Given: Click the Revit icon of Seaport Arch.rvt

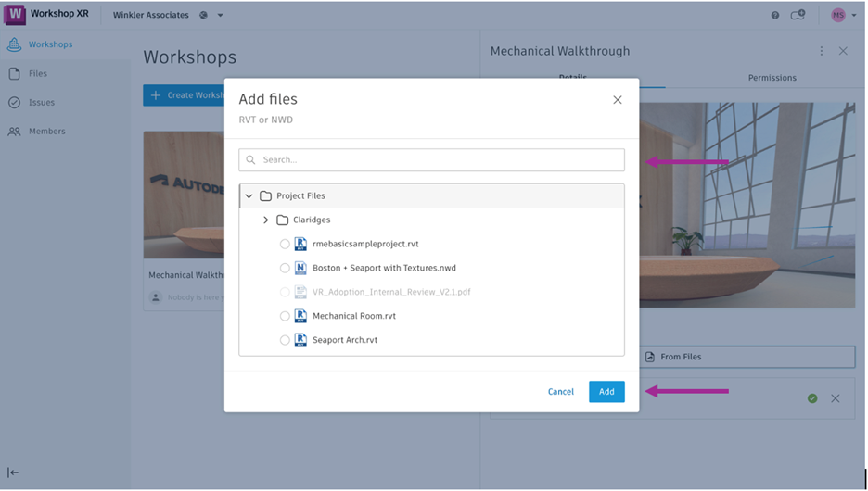Looking at the screenshot, I should (x=300, y=340).
